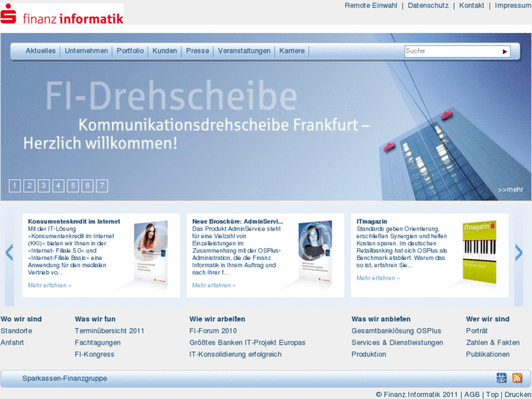Open Datenschutz link
532x399 pixels.
click(428, 5)
